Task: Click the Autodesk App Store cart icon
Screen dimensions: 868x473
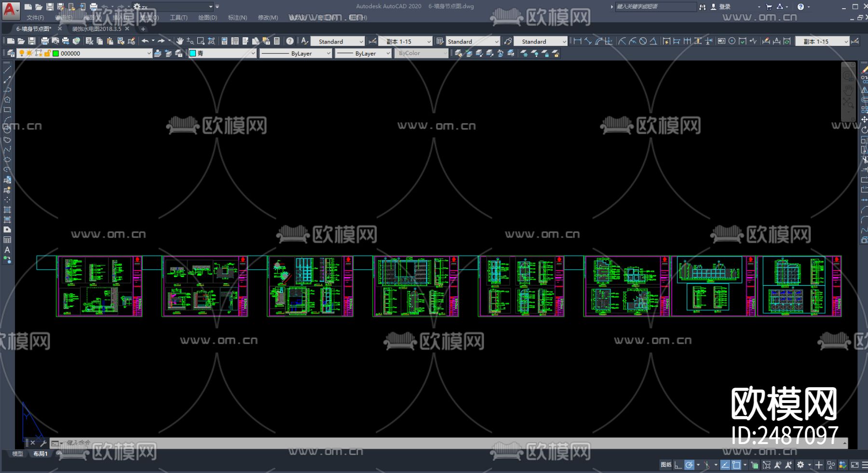Action: (x=769, y=7)
